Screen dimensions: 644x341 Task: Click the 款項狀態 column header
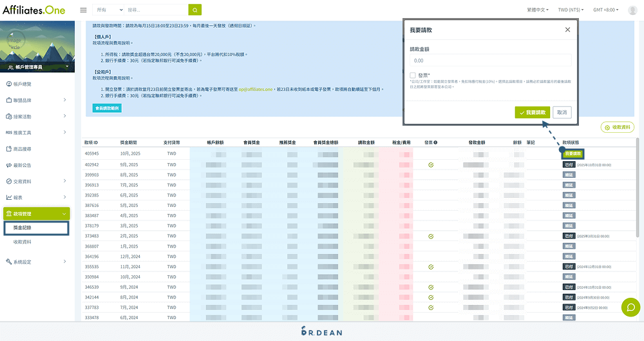point(571,142)
